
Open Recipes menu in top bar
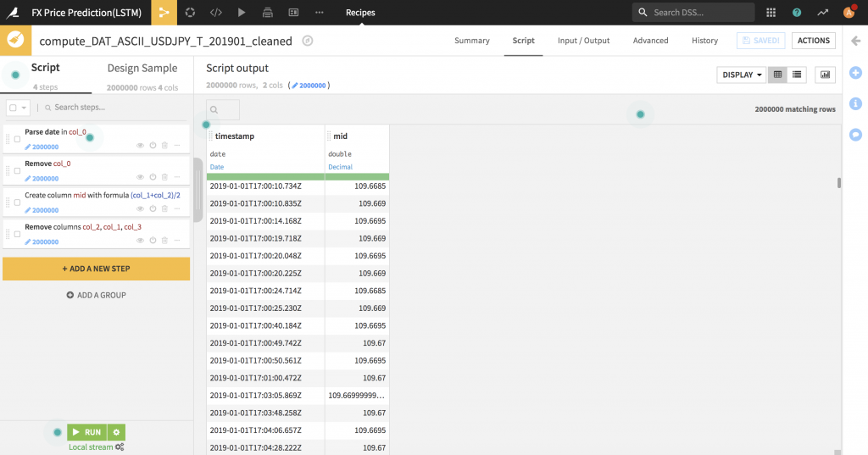click(360, 12)
